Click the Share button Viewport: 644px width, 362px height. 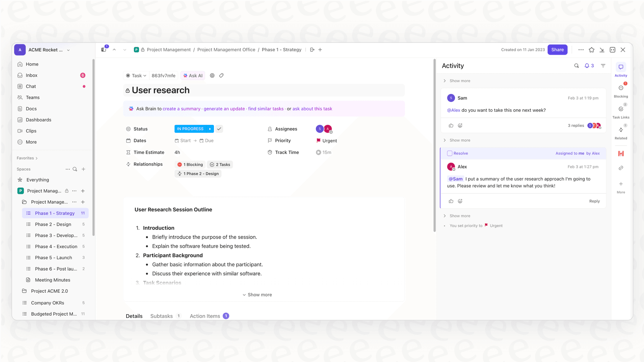pyautogui.click(x=557, y=50)
